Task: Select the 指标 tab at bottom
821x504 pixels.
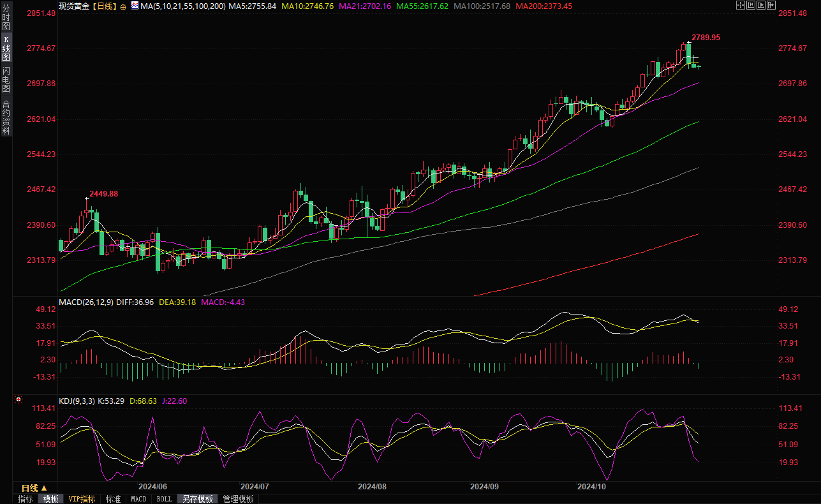Action: 26,499
